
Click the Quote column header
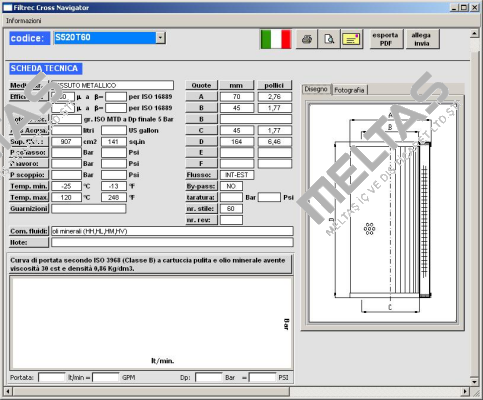point(201,85)
